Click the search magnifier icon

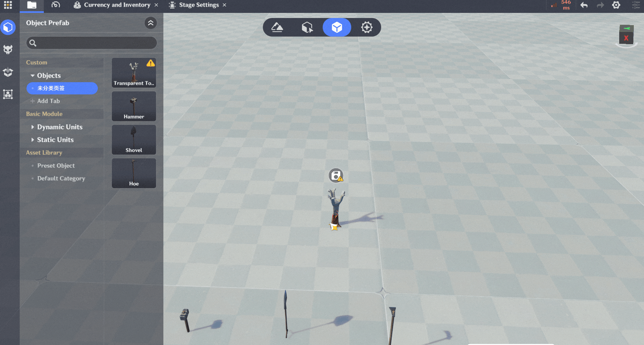tap(33, 43)
